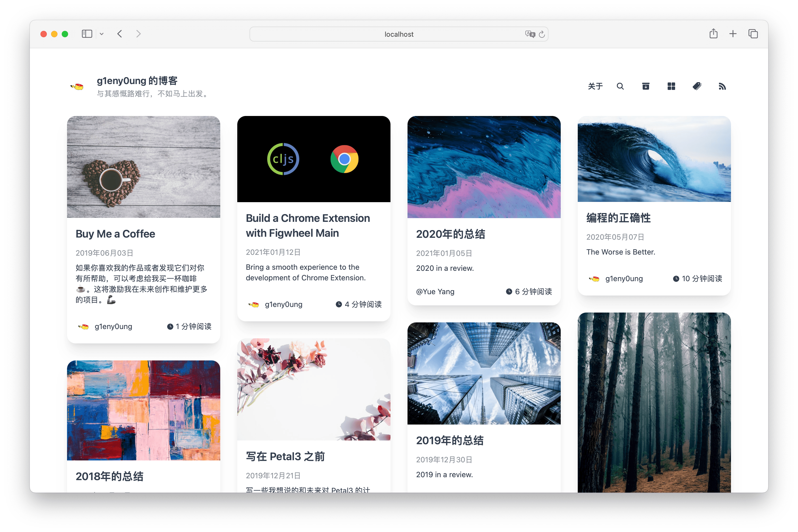798x532 pixels.
Task: Reload the page with refresh icon
Action: [542, 34]
